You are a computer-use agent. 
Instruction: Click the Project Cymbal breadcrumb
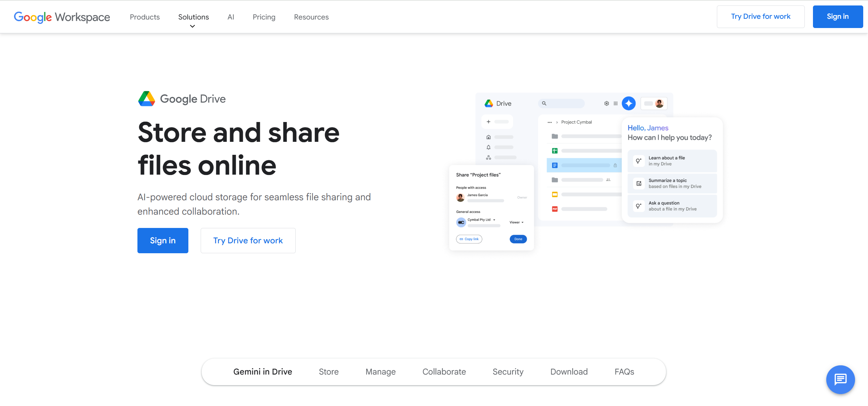(x=576, y=122)
